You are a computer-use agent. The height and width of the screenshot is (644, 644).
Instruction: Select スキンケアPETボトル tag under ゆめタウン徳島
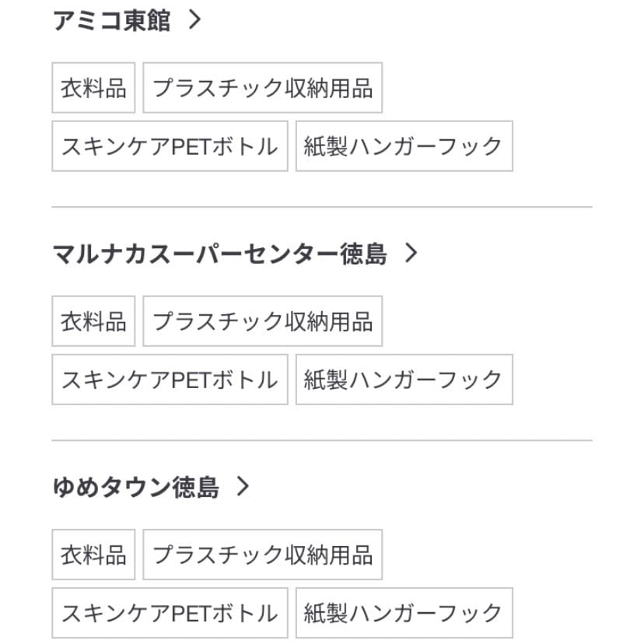tap(170, 613)
